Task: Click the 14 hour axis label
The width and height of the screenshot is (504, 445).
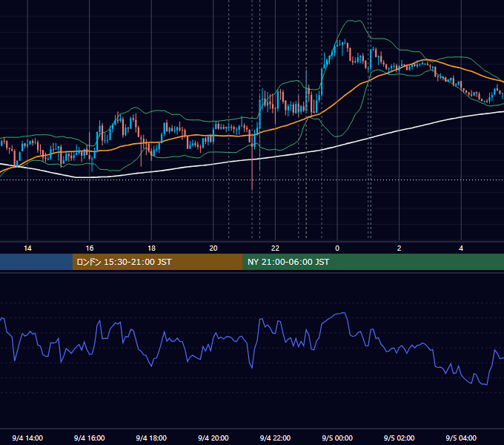Action: pos(27,248)
